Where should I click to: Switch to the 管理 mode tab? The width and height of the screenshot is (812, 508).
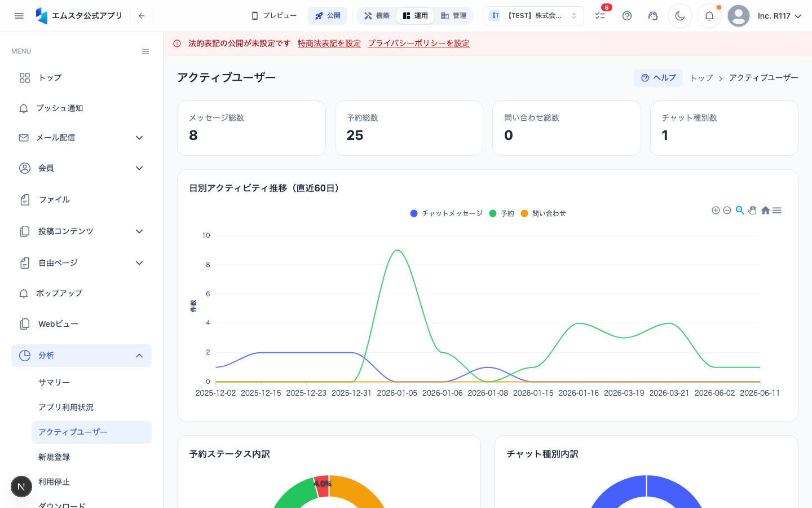453,16
